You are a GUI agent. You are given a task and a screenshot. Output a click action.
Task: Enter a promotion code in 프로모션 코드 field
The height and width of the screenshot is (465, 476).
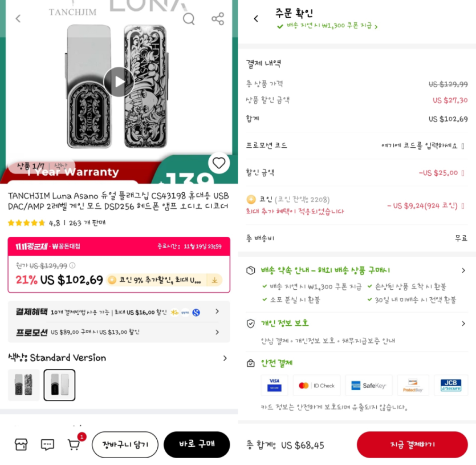[422, 146]
